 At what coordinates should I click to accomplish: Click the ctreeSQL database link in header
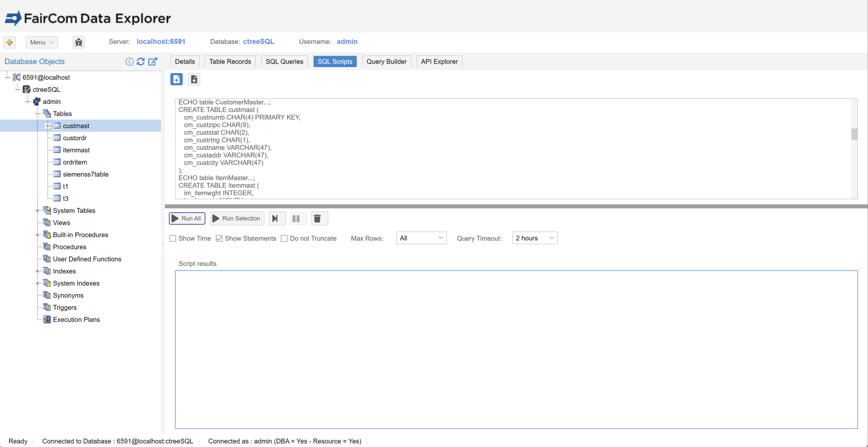pos(259,41)
